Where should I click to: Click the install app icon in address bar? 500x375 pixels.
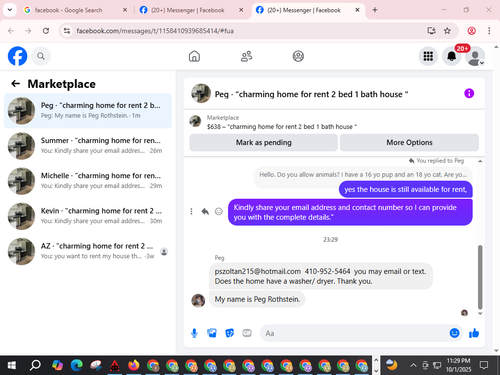click(x=431, y=31)
